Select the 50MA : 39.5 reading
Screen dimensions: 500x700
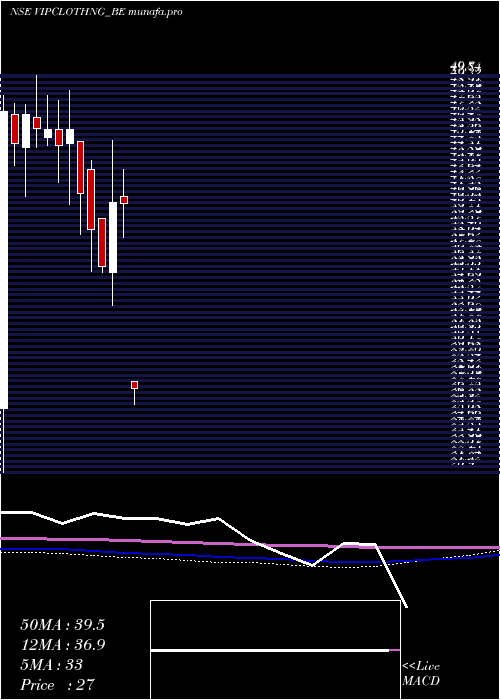tap(62, 625)
